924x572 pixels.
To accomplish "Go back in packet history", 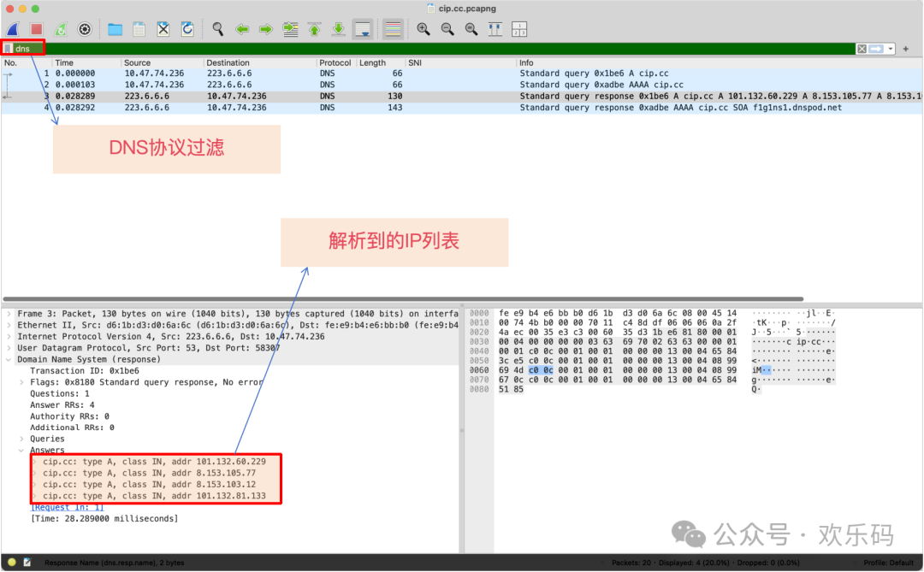I will 241,29.
